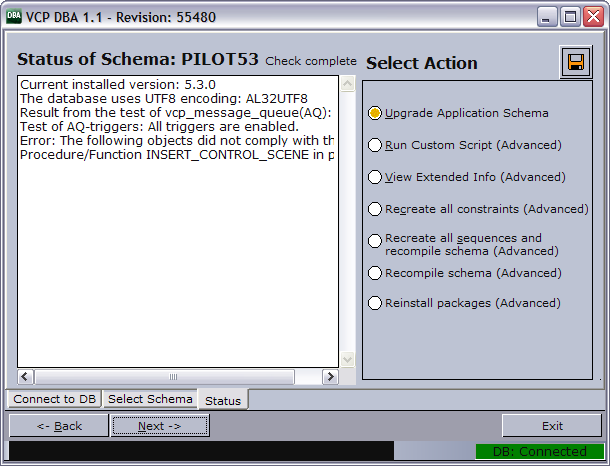Select Reinstall packages (Advanced) option

pos(375,303)
